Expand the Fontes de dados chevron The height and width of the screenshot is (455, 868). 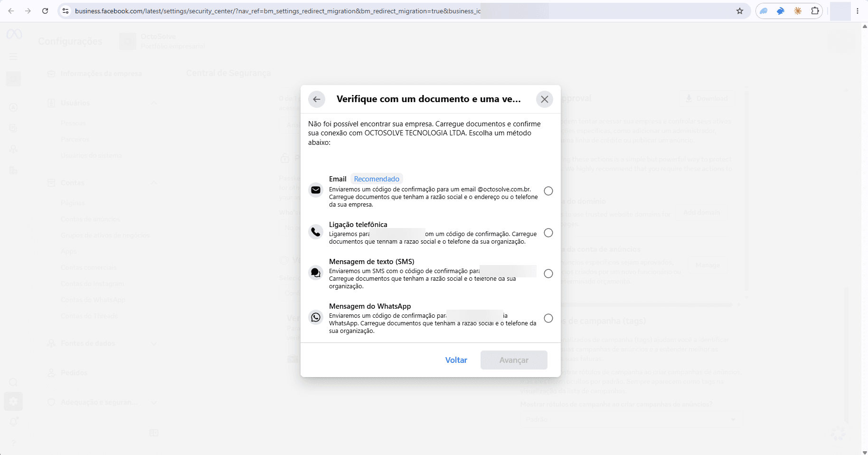[x=154, y=343]
